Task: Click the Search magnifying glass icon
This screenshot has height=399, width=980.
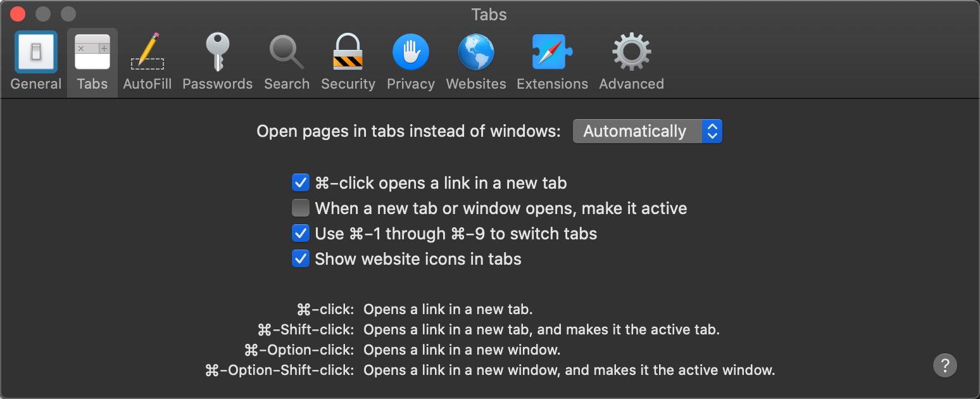Action: point(286,52)
